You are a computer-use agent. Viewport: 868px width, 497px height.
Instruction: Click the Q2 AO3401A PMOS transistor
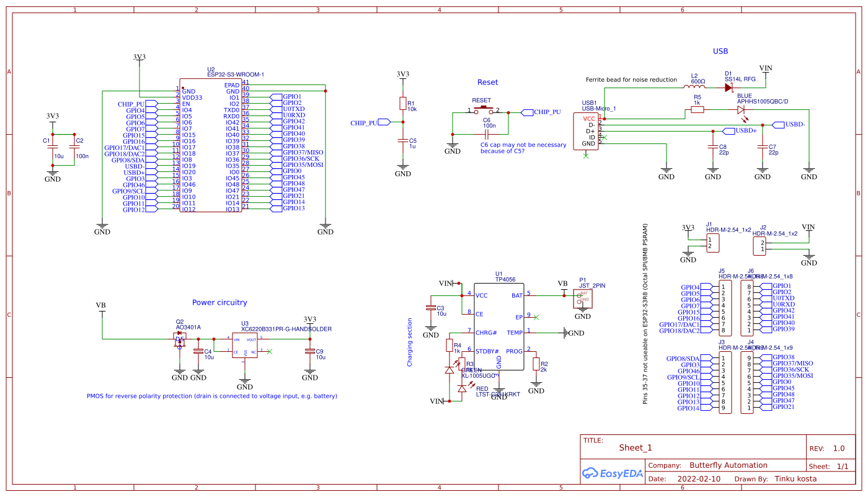coord(180,339)
